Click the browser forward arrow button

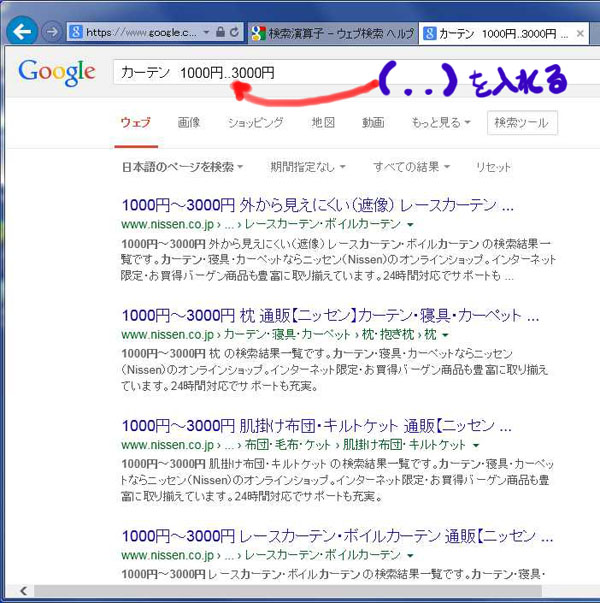coord(52,32)
